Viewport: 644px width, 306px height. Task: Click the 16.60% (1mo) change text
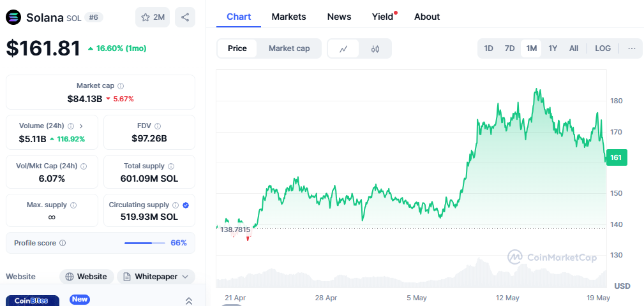[121, 48]
